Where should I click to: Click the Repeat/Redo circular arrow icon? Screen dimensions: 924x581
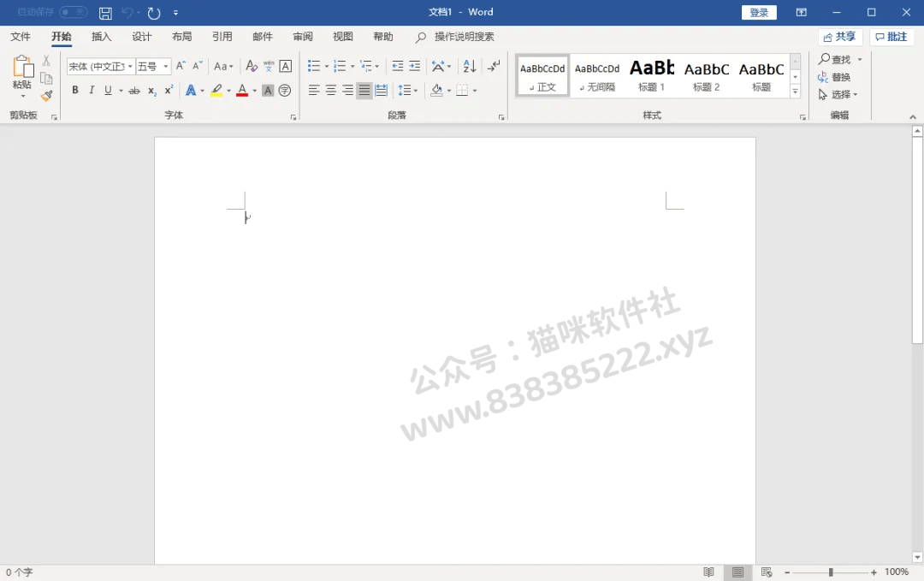click(154, 12)
